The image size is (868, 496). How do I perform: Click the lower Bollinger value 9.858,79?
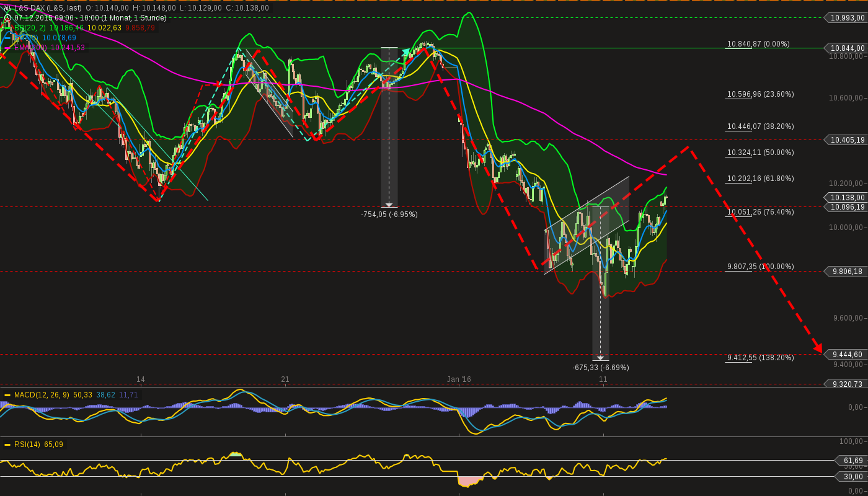(x=140, y=28)
